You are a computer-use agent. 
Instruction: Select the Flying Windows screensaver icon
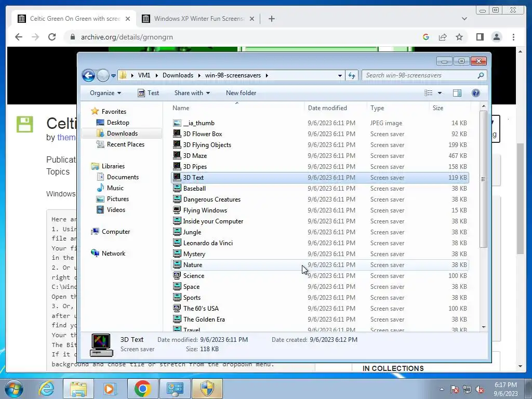point(177,210)
